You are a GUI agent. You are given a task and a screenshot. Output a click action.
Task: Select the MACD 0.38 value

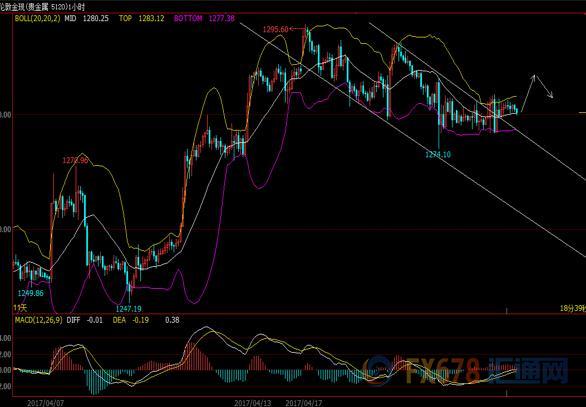[x=172, y=320]
